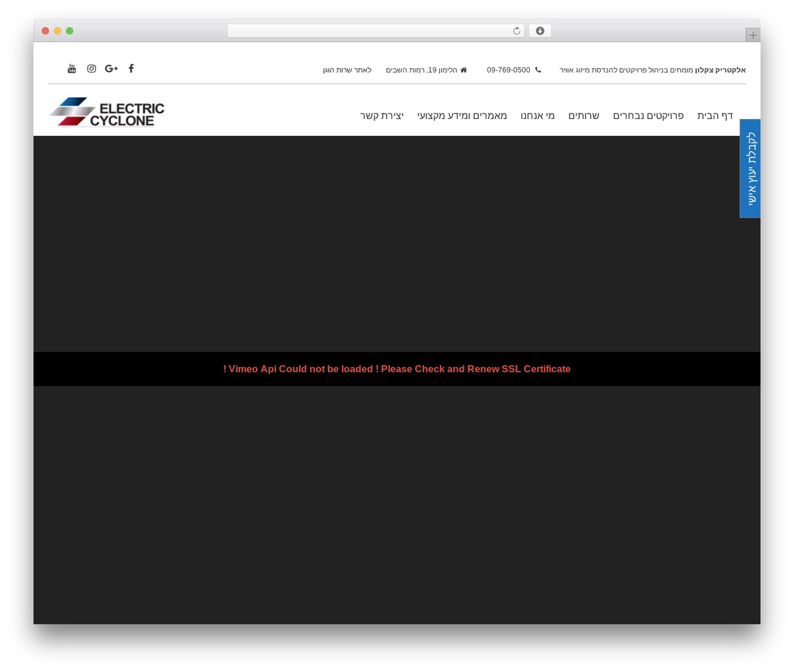Image resolution: width=794 pixels, height=672 pixels.
Task: Open the YouTube social icon
Action: (72, 69)
